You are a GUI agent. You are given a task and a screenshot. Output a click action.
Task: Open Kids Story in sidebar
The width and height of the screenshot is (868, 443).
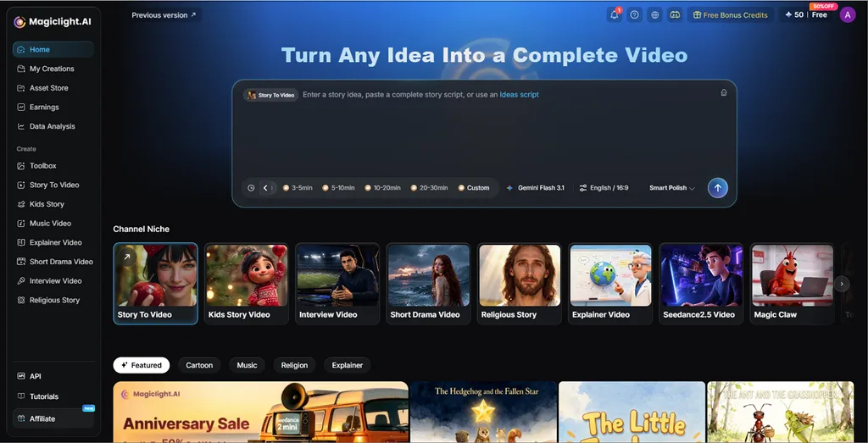click(53, 204)
